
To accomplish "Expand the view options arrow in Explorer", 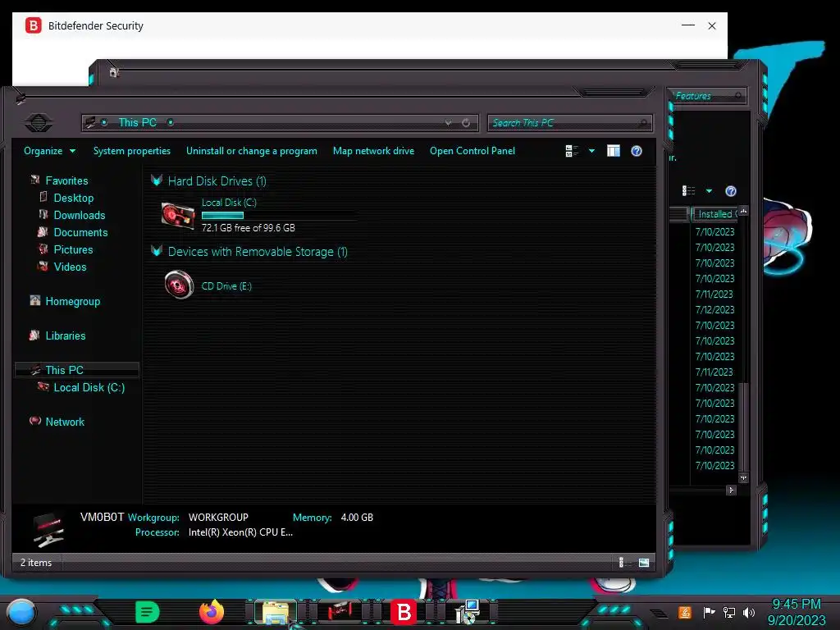I will click(x=592, y=151).
